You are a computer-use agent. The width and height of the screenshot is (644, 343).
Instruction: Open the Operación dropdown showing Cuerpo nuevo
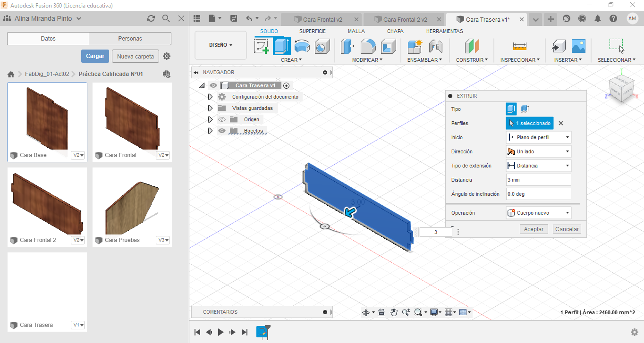tap(538, 213)
